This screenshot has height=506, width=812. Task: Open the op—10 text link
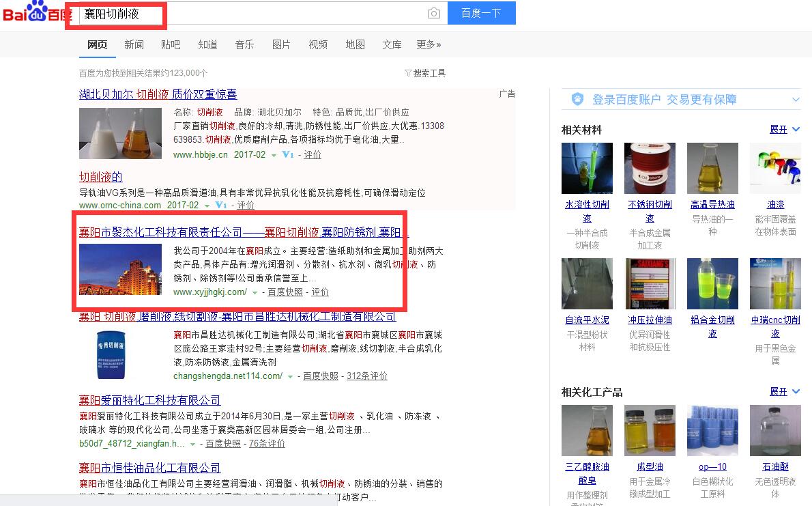click(x=712, y=467)
